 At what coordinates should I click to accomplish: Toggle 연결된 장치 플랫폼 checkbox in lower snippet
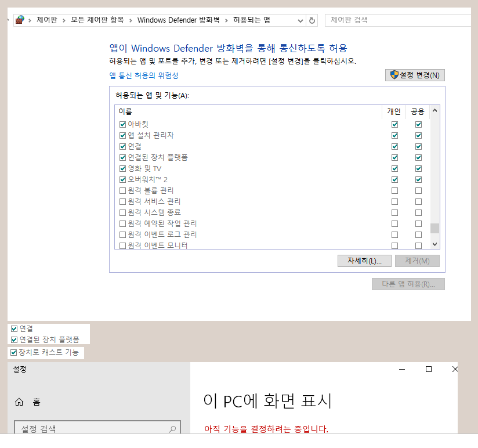(14, 339)
